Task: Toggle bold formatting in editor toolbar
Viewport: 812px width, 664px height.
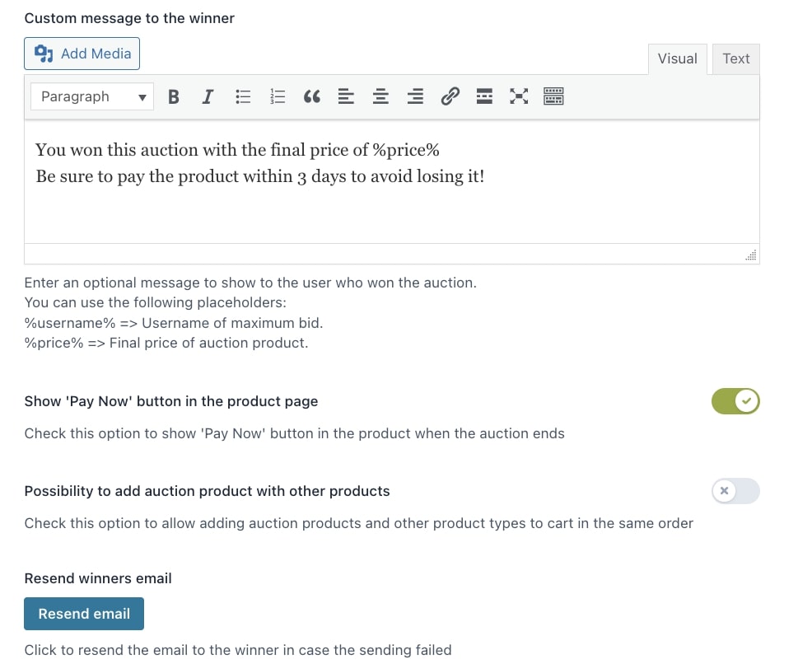Action: pos(174,96)
